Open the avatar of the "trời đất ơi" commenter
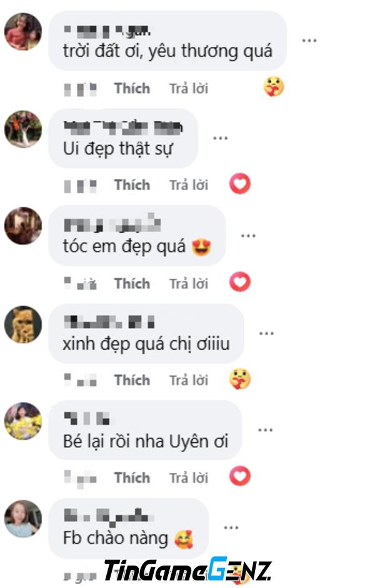 click(23, 31)
